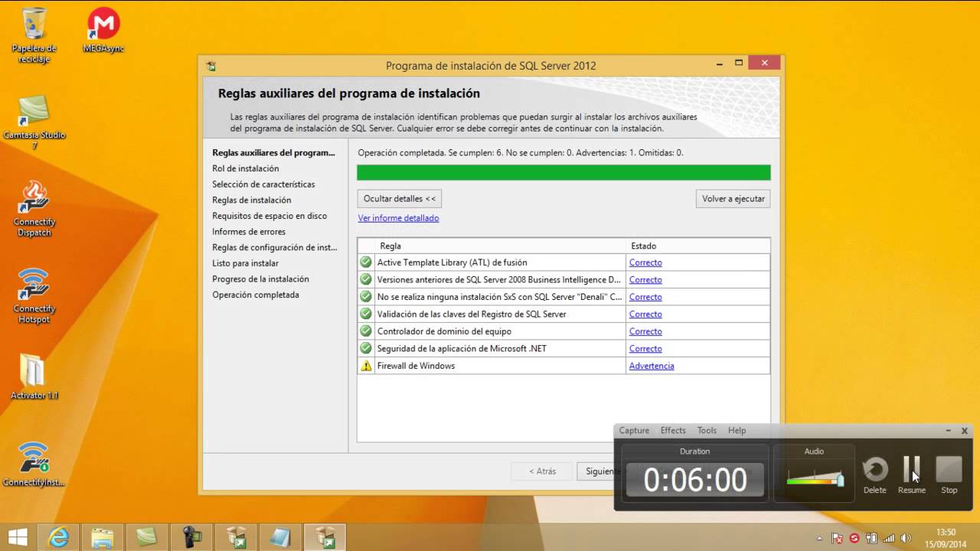The height and width of the screenshot is (551, 980).
Task: Open Internet Explorer from the taskbar
Action: [x=59, y=537]
